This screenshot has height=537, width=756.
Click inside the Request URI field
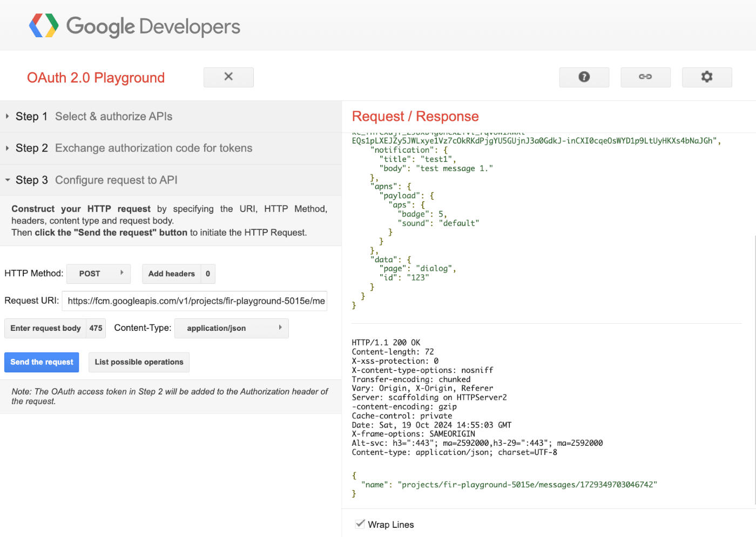(194, 301)
